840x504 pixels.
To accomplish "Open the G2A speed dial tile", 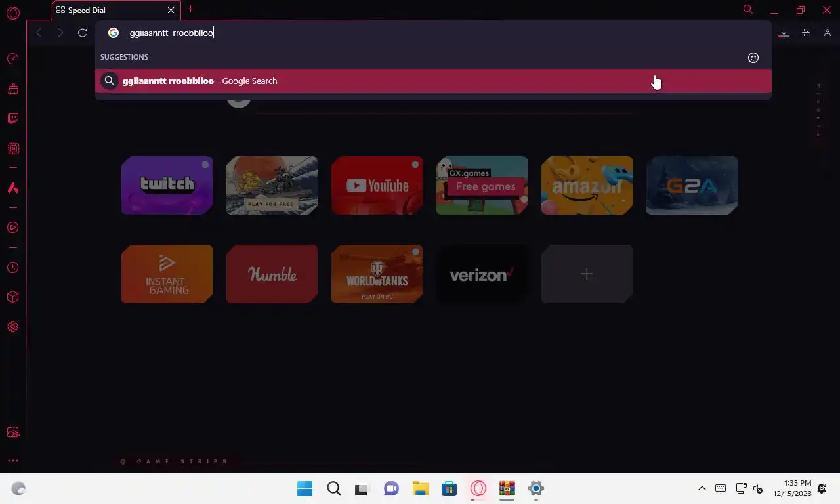I will (692, 185).
